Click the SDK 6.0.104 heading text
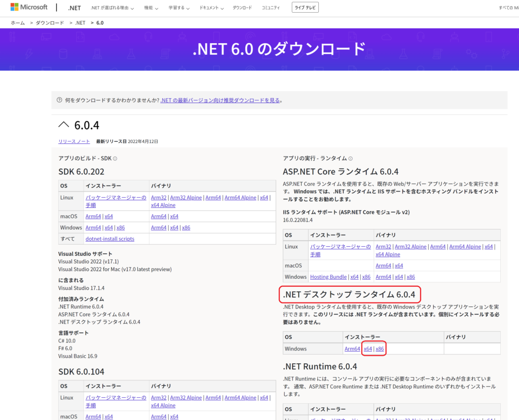519x420 pixels. point(81,372)
